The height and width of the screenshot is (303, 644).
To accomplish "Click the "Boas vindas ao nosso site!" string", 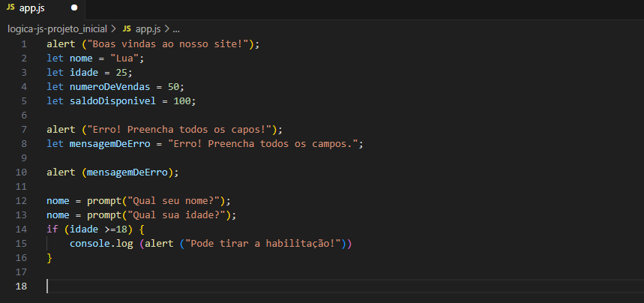I will click(x=168, y=44).
